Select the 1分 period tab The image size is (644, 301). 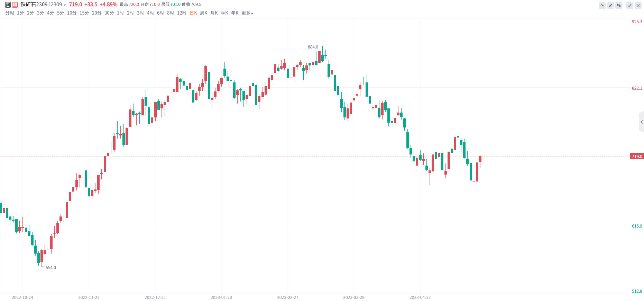pos(20,13)
